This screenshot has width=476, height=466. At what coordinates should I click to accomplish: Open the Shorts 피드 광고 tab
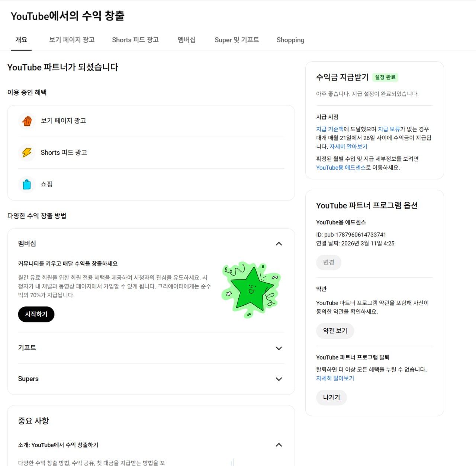pyautogui.click(x=135, y=40)
